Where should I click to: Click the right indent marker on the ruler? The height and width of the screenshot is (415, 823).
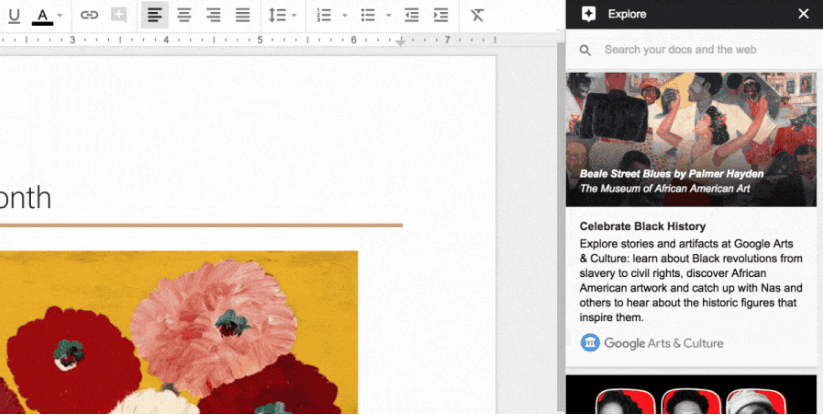click(400, 41)
